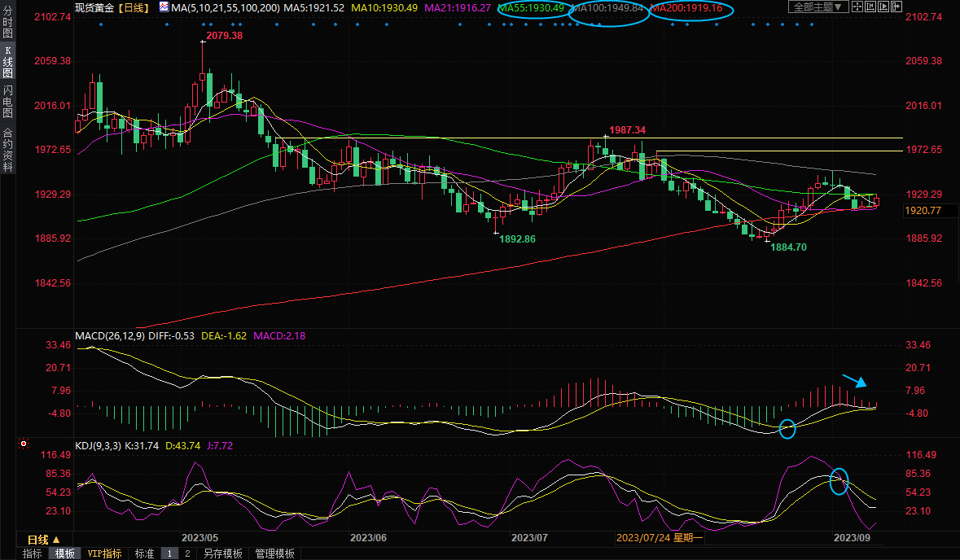Click the MA200:1919.16 value
The image size is (960, 560).
click(x=686, y=8)
